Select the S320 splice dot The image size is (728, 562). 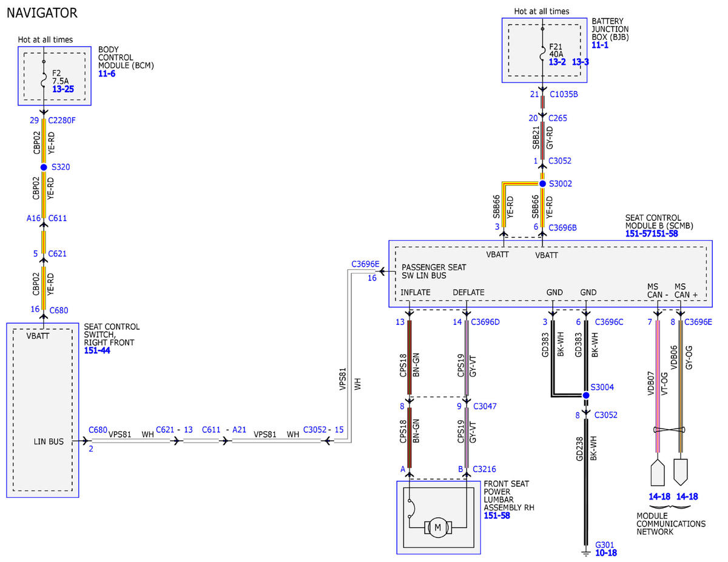44,167
